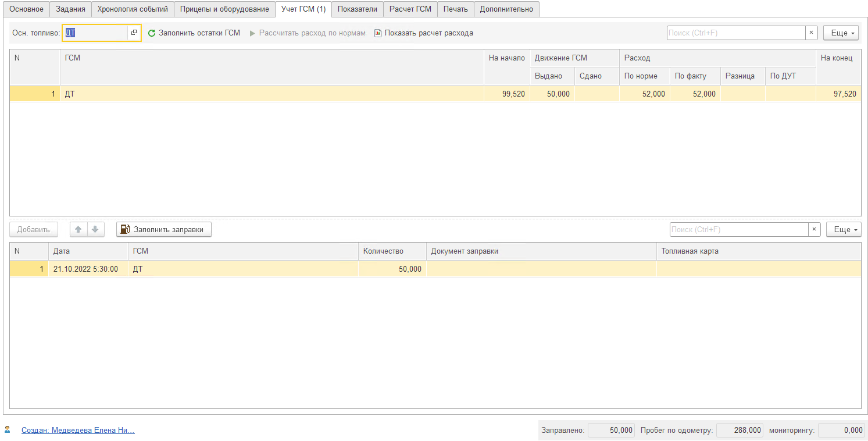Move the refuel row up with arrow
This screenshot has height=441, width=868.
[x=78, y=230]
